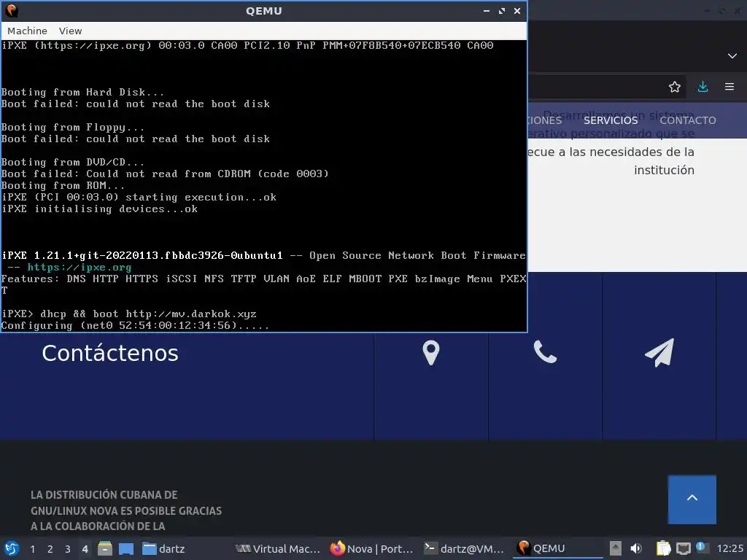
Task: Click the phone contact icon
Action: tap(545, 352)
